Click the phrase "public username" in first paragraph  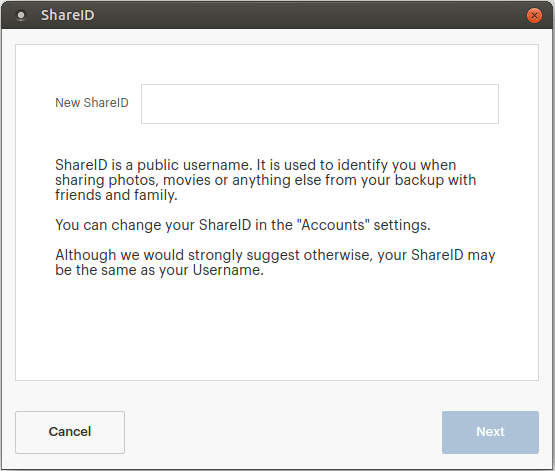(193, 165)
